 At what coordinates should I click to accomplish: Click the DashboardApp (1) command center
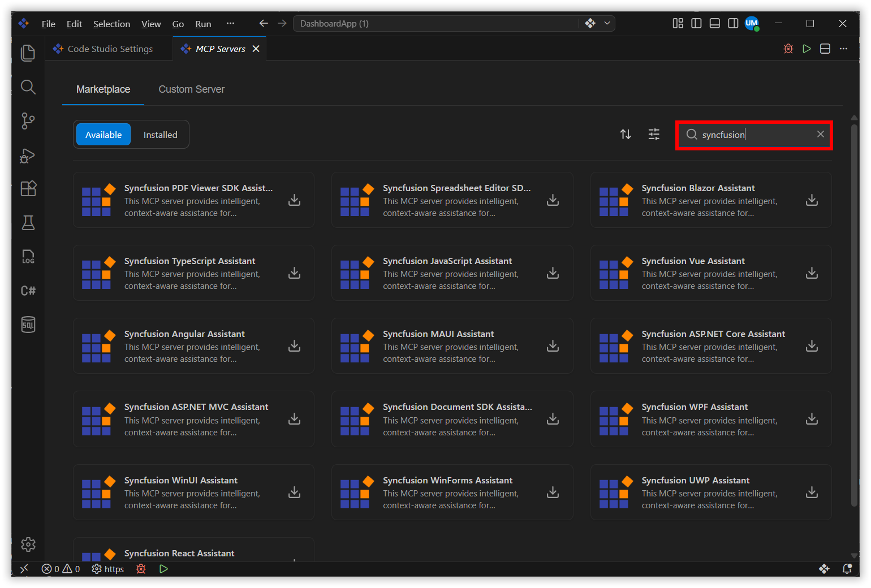coord(436,23)
